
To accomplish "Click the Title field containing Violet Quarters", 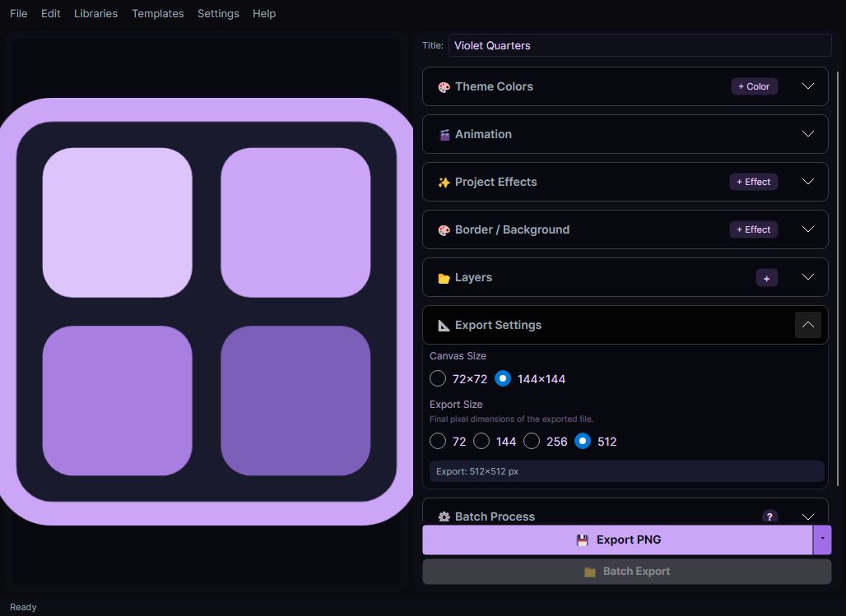I will click(640, 45).
